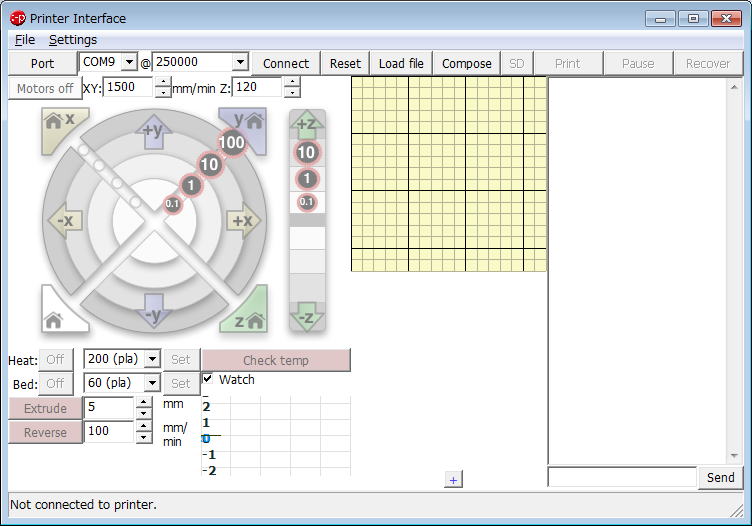
Task: Jog the head in -Y direction
Action: (x=153, y=311)
